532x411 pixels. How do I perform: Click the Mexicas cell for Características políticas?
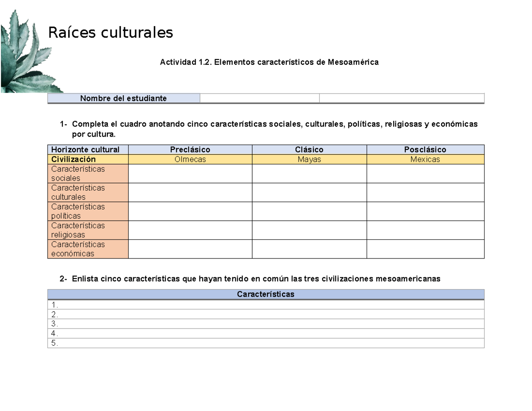click(426, 211)
